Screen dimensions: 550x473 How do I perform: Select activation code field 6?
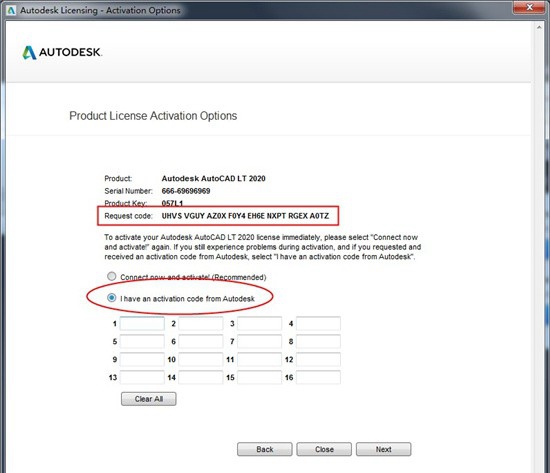[x=201, y=341]
